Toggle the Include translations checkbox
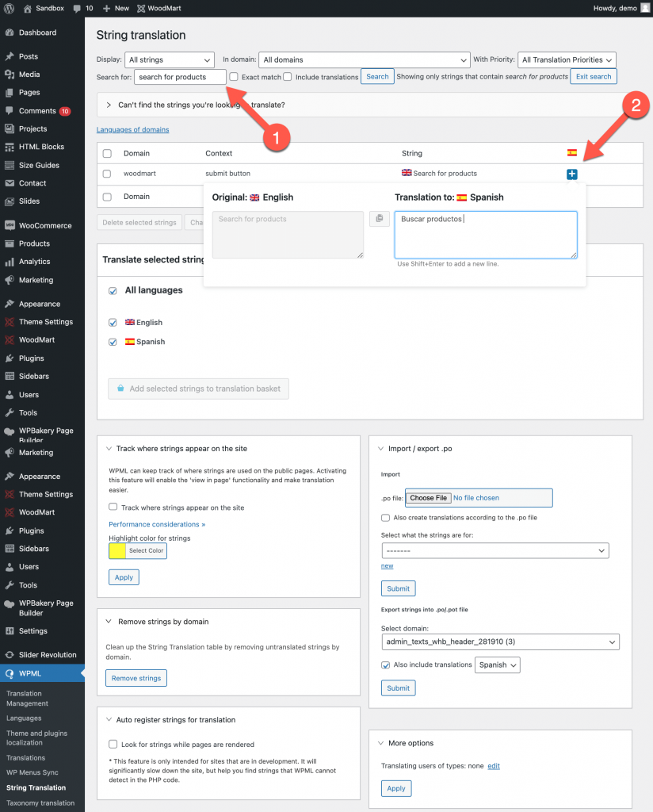Viewport: 653px width, 812px height. coord(288,77)
